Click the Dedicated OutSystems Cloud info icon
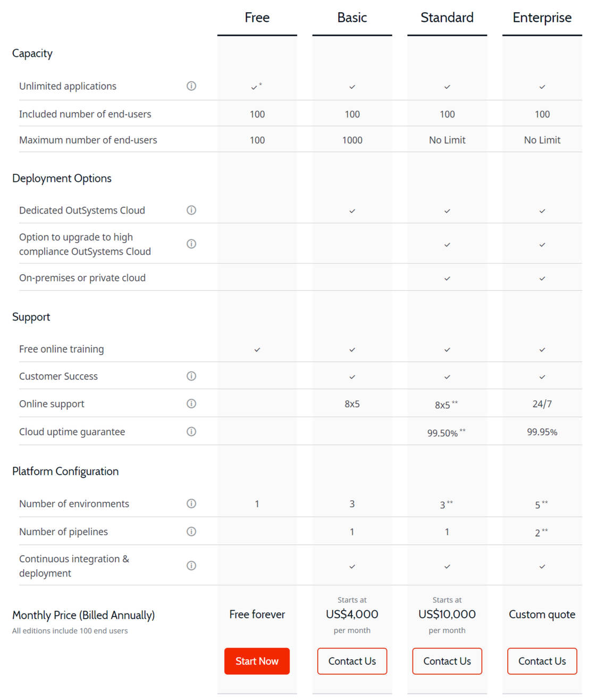The width and height of the screenshot is (589, 700). [191, 210]
